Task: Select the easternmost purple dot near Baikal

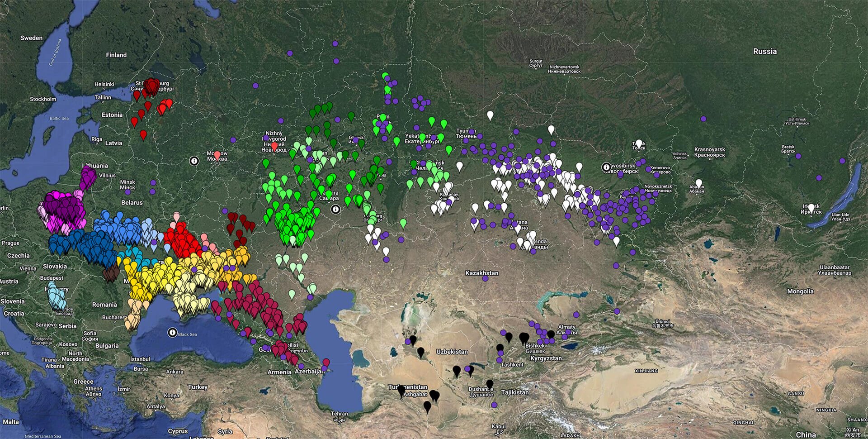Action: coord(842,161)
